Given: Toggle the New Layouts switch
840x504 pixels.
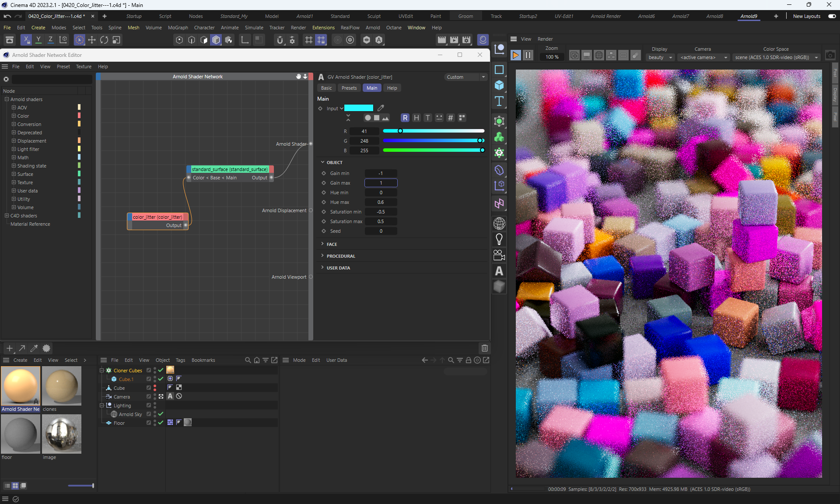Looking at the screenshot, I should coord(832,16).
